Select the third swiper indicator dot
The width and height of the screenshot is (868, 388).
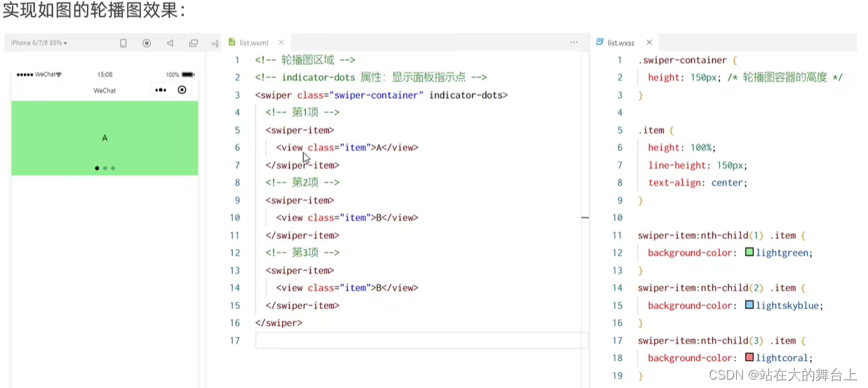[x=113, y=168]
